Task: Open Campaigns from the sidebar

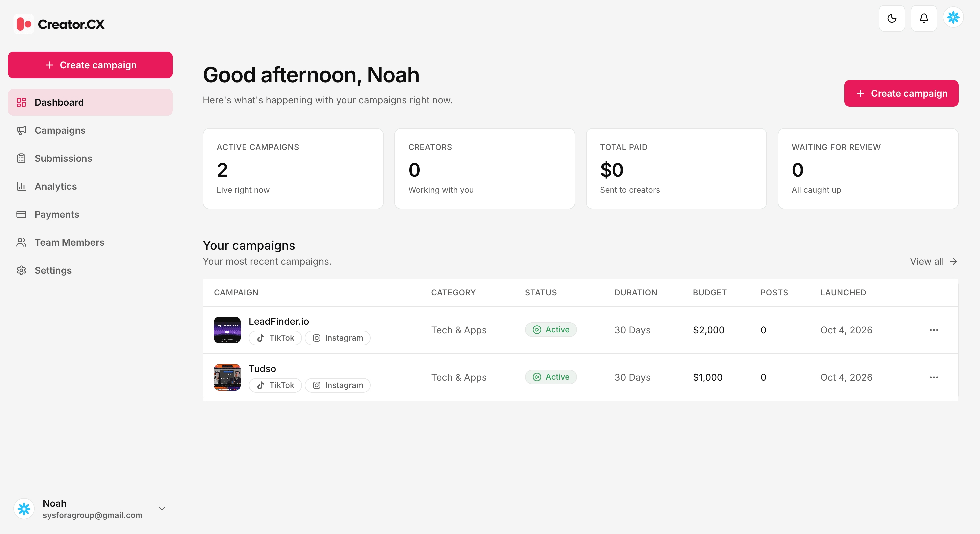Action: (x=90, y=130)
